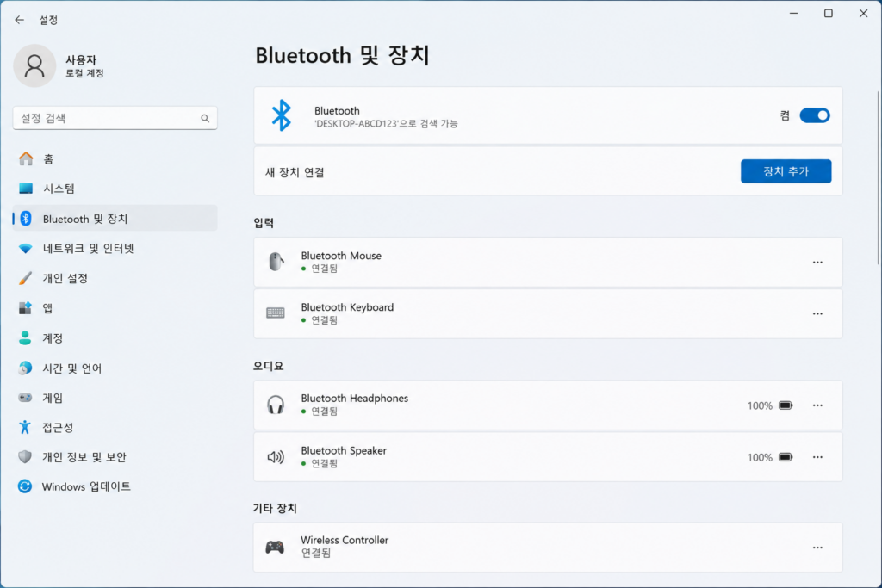Turn off the Bluetooth toggle switch
The width and height of the screenshot is (882, 588).
815,115
